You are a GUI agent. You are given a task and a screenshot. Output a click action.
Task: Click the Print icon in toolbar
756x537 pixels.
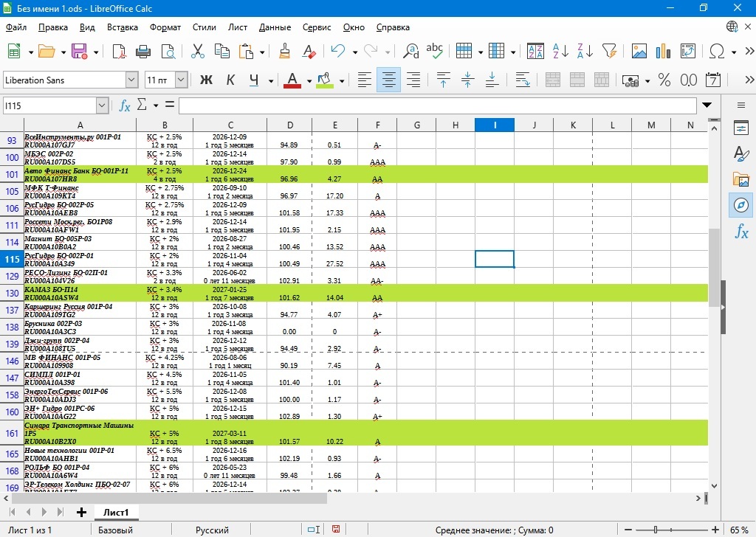tap(143, 51)
